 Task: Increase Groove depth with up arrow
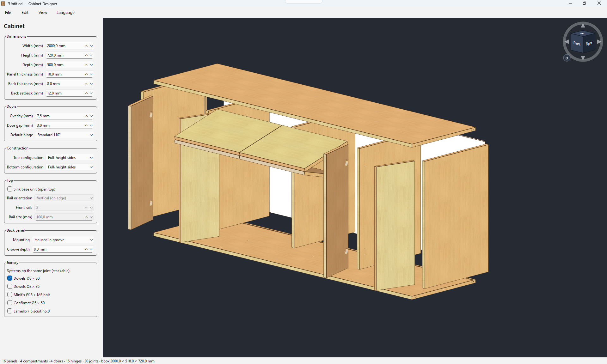[x=86, y=249]
